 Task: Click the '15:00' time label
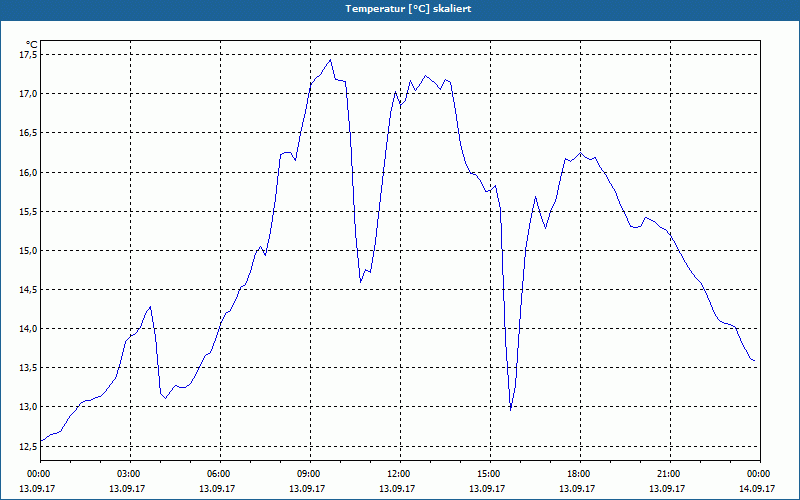[490, 474]
